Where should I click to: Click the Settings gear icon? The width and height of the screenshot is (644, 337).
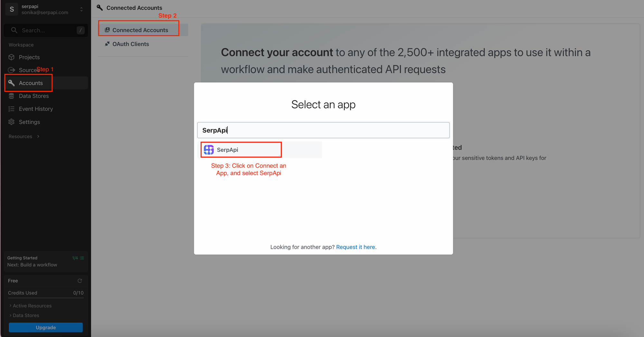(x=12, y=122)
